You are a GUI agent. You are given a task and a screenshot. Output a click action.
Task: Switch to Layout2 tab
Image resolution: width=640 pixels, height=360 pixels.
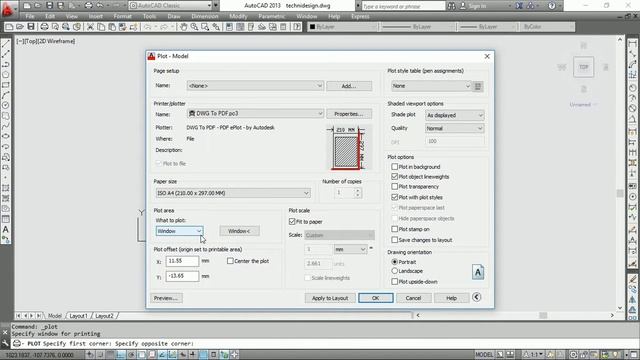[x=104, y=316]
